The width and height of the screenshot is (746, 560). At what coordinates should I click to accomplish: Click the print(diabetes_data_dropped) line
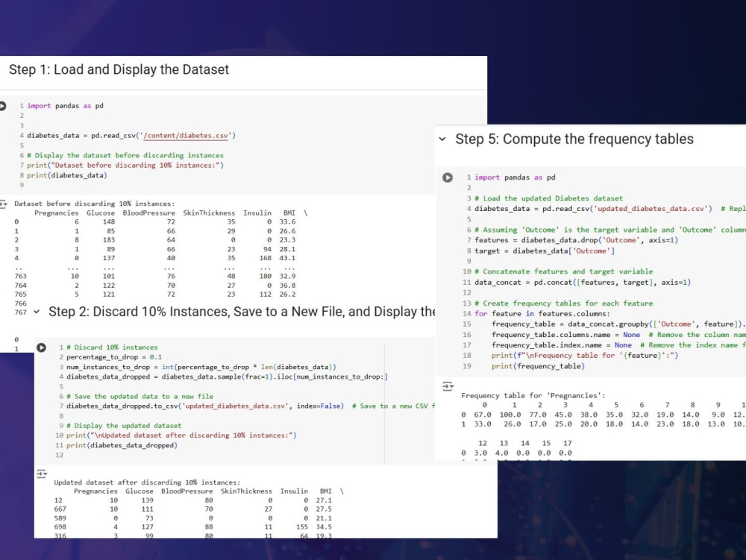pos(122,445)
